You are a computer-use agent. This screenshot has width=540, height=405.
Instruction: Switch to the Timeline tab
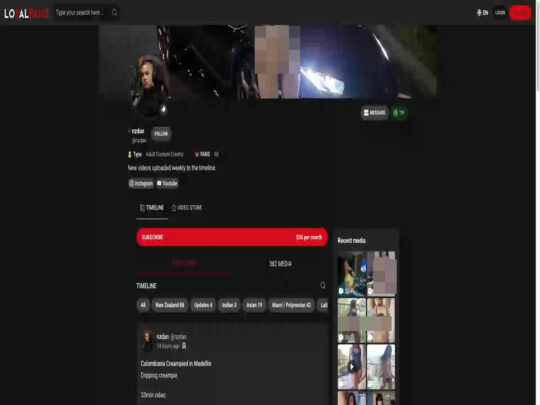pyautogui.click(x=152, y=208)
